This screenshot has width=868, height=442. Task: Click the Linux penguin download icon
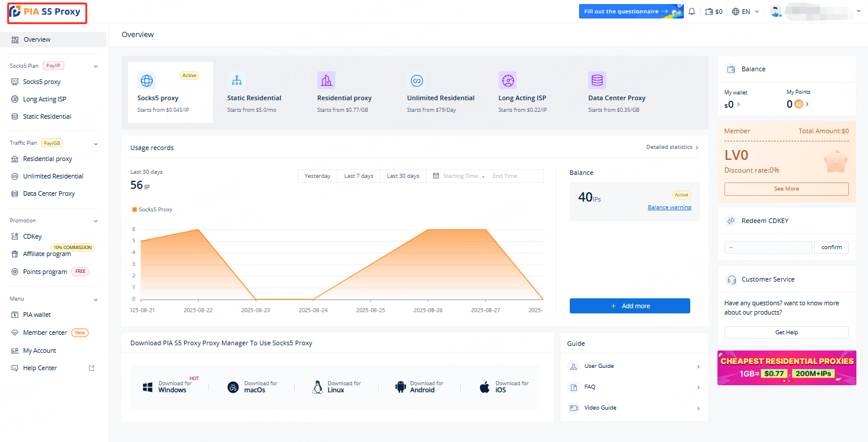(x=317, y=387)
